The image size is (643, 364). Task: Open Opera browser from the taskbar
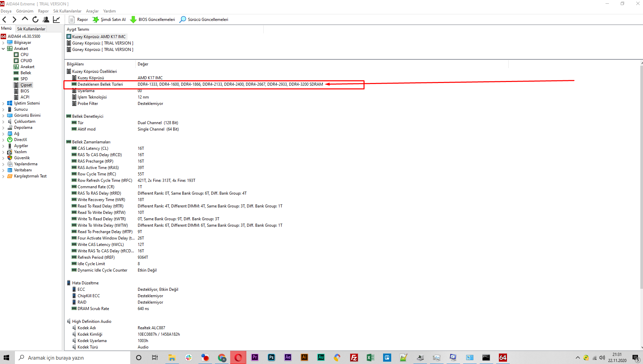(238, 358)
